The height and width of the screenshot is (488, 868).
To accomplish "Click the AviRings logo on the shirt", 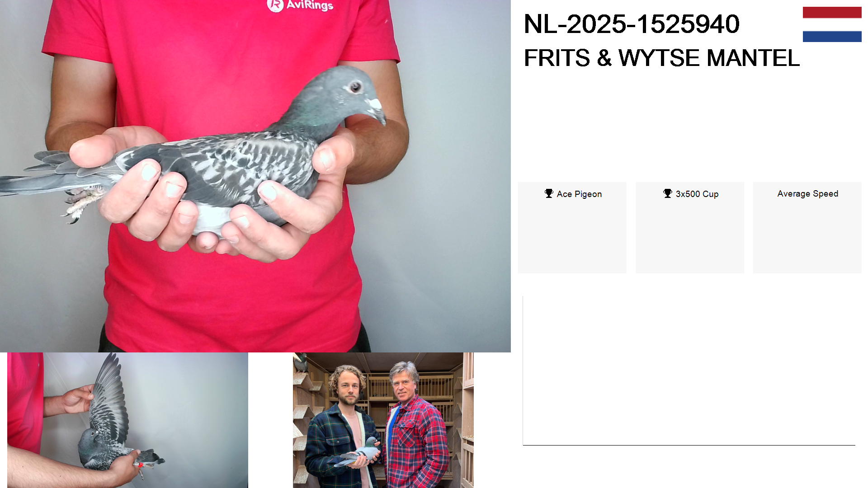I will [300, 5].
